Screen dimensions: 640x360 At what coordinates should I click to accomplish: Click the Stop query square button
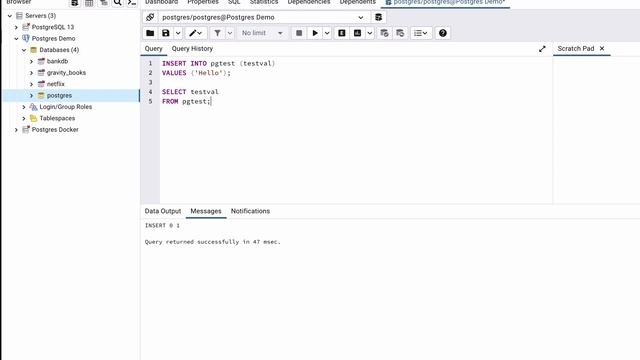[299, 33]
